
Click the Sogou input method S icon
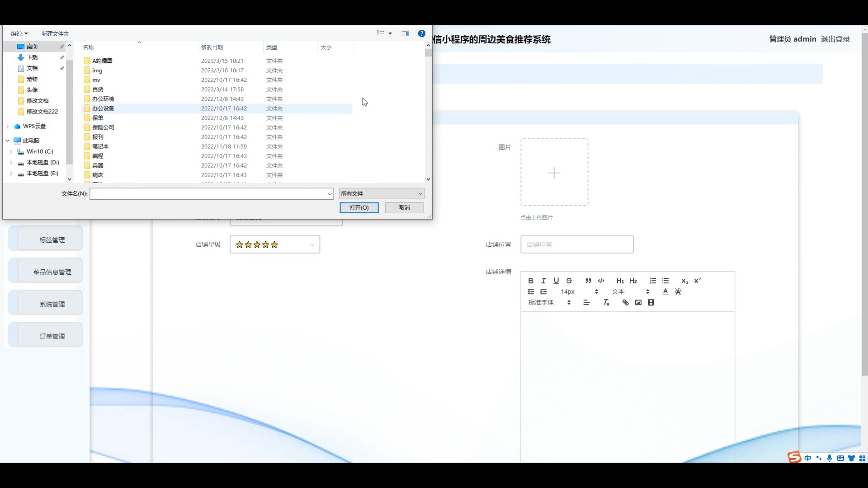coord(794,457)
